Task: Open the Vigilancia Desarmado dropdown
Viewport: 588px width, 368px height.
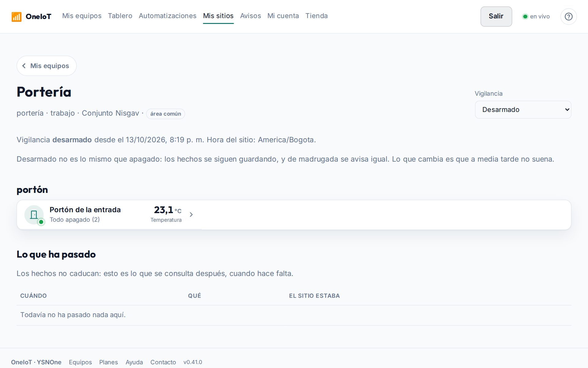Action: pyautogui.click(x=523, y=110)
